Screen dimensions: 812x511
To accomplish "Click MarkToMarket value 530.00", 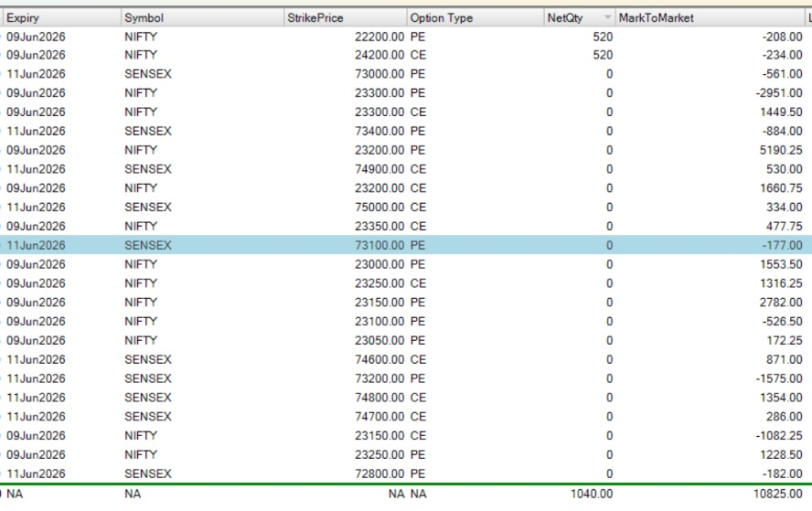I will pyautogui.click(x=784, y=169).
